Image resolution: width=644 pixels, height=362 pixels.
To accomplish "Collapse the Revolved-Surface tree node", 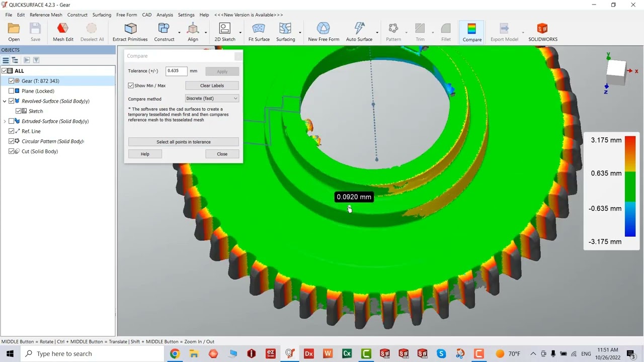I will coord(5,101).
